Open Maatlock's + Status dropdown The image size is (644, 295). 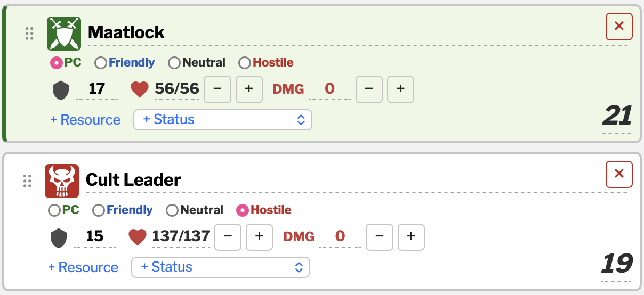(222, 120)
